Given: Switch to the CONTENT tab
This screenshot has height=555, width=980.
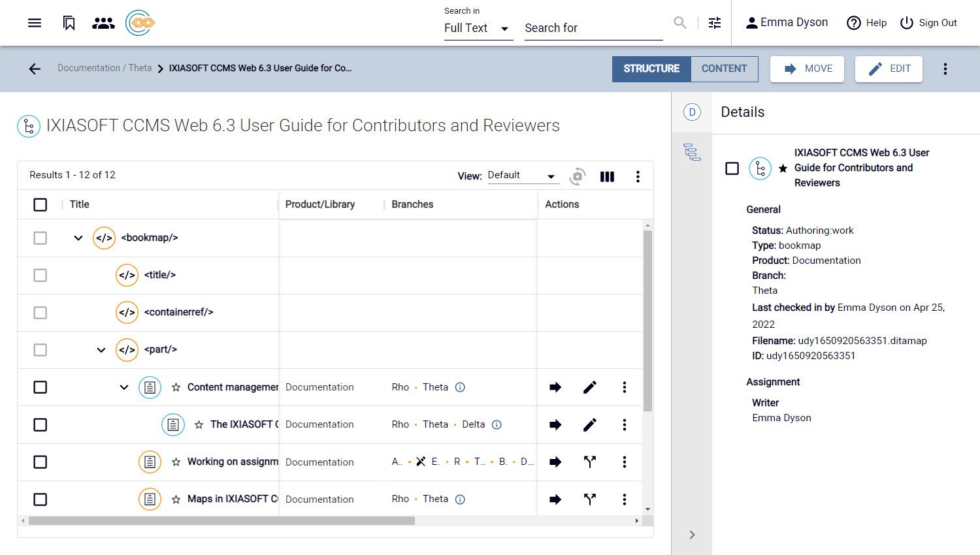Looking at the screenshot, I should pyautogui.click(x=724, y=69).
